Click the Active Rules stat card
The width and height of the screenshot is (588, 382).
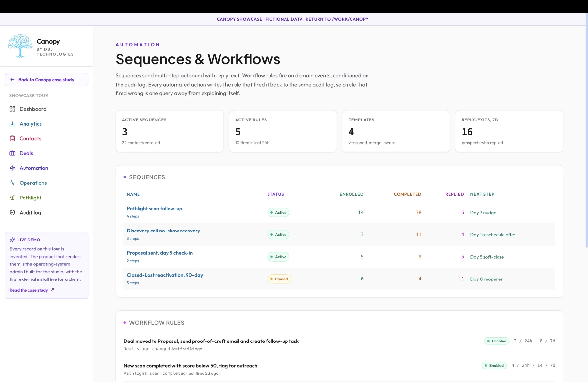[x=283, y=131]
